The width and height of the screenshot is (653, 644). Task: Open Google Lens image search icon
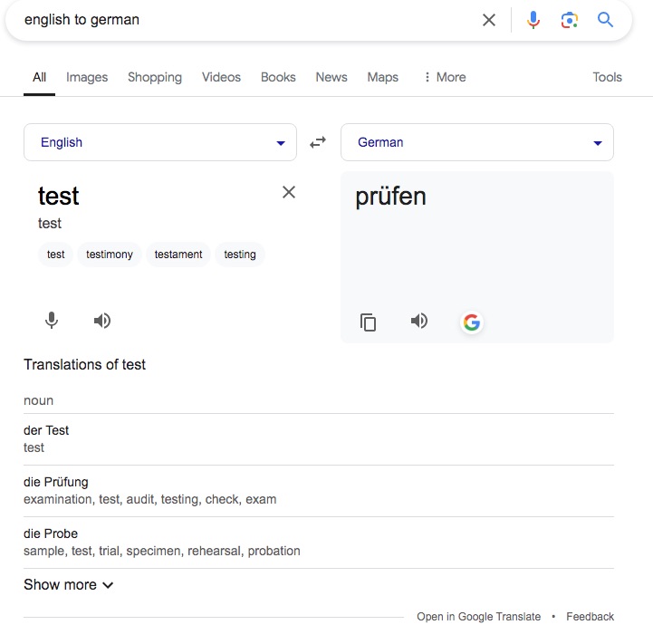570,20
